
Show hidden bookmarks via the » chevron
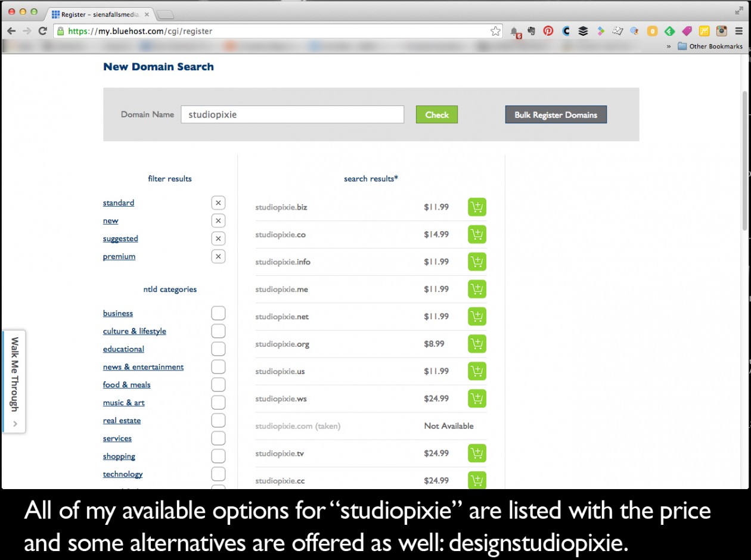669,46
